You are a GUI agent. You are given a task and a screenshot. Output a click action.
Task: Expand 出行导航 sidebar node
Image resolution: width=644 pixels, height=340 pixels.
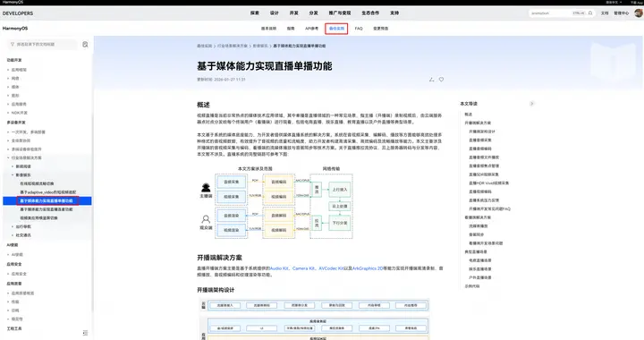23,226
